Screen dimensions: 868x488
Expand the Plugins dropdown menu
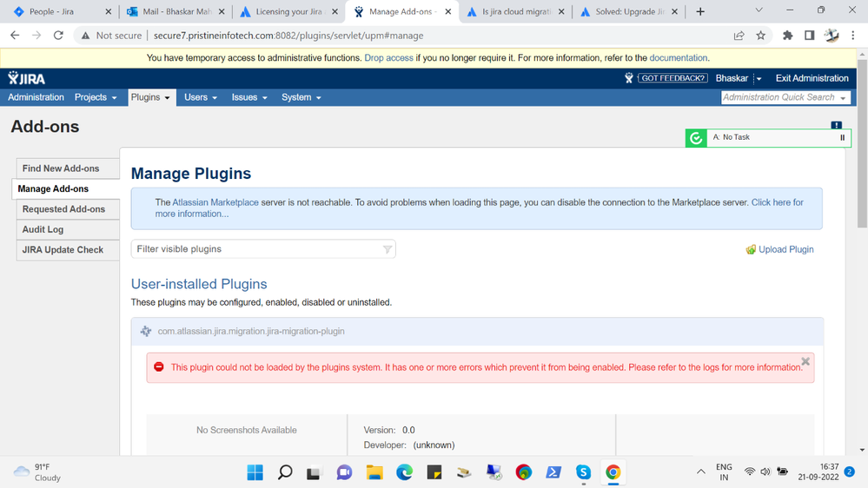tap(150, 97)
